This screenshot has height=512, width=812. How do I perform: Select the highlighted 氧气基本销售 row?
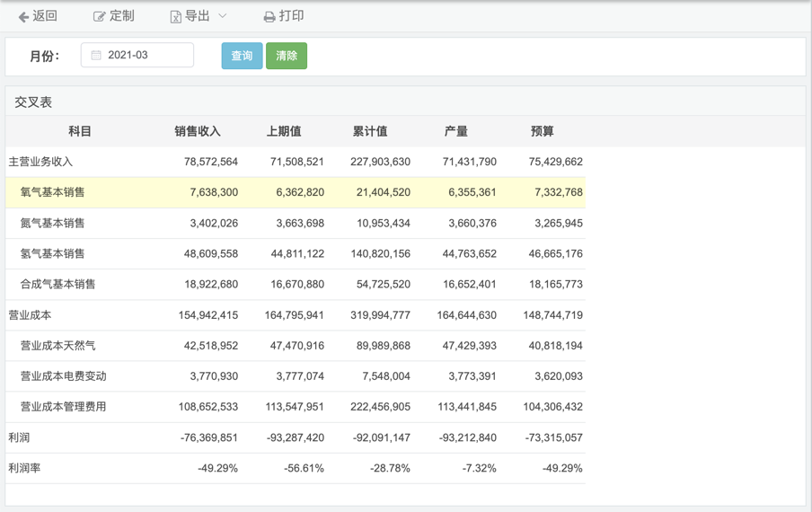[x=53, y=192]
